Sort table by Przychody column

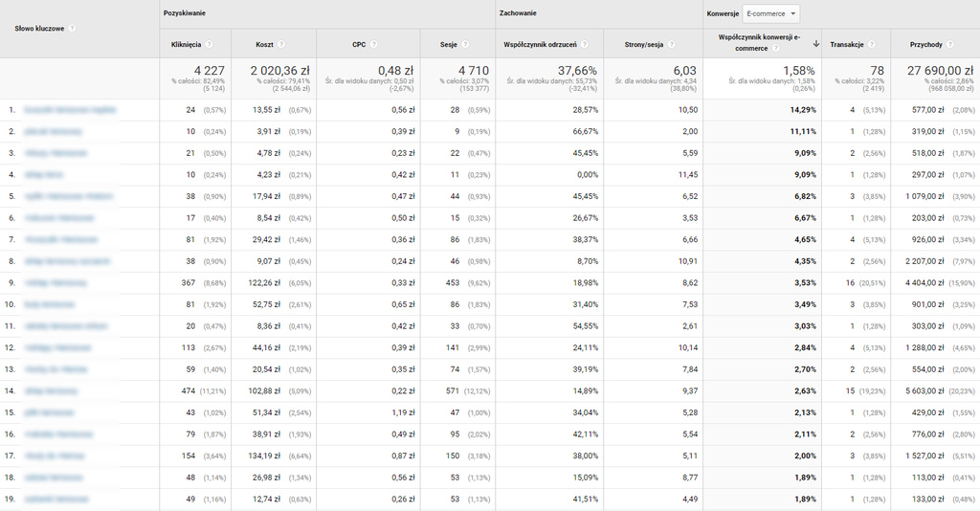[926, 44]
